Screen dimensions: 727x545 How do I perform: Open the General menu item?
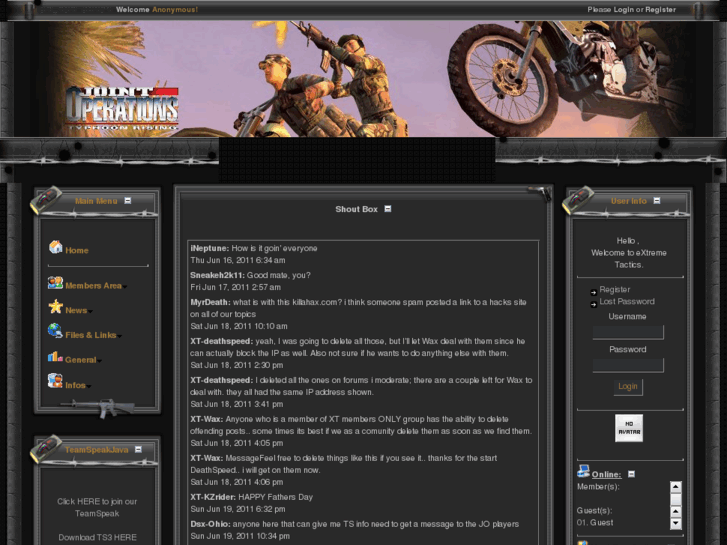(x=81, y=359)
